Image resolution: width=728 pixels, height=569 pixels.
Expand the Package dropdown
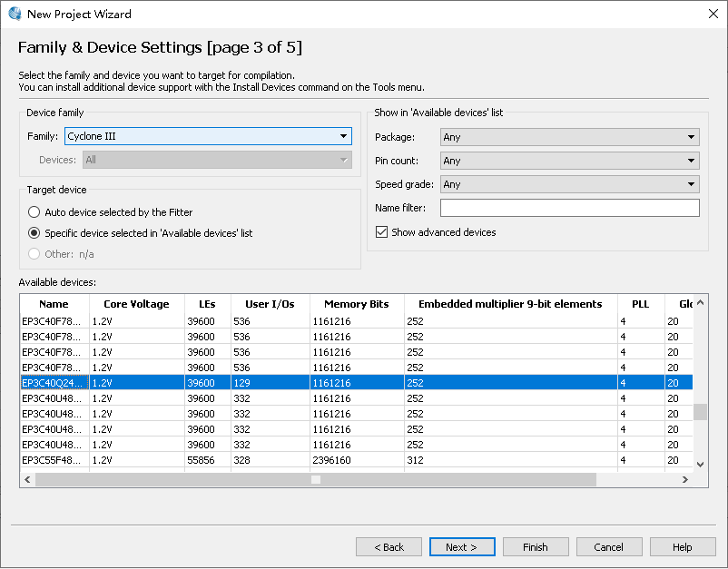pos(569,137)
